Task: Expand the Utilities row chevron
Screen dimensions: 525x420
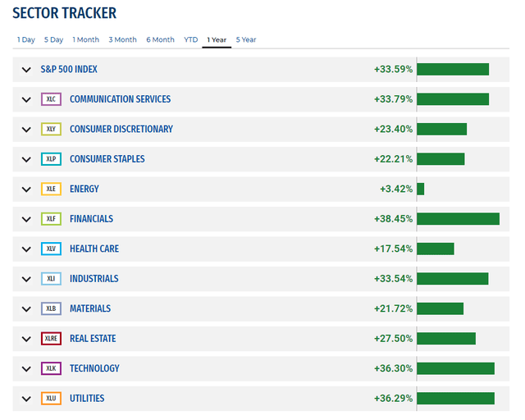Action: click(26, 399)
